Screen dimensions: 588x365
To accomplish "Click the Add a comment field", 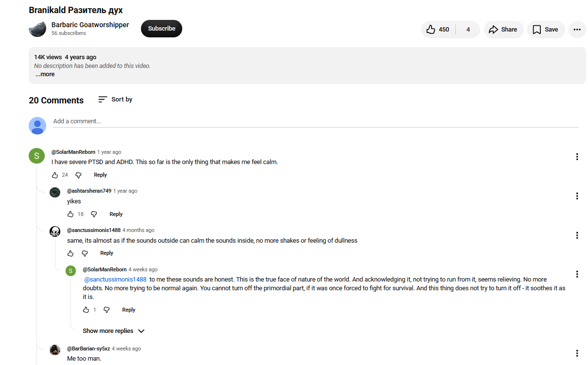I will click(x=315, y=121).
